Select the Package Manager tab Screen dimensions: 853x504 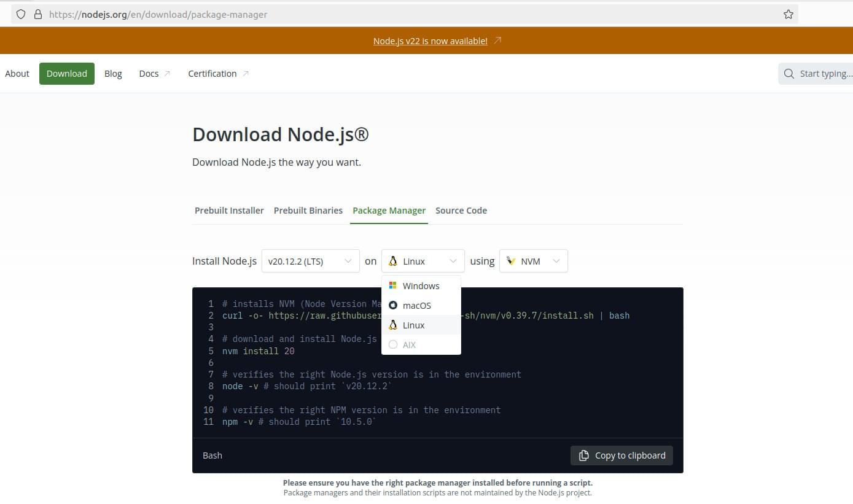coord(389,211)
